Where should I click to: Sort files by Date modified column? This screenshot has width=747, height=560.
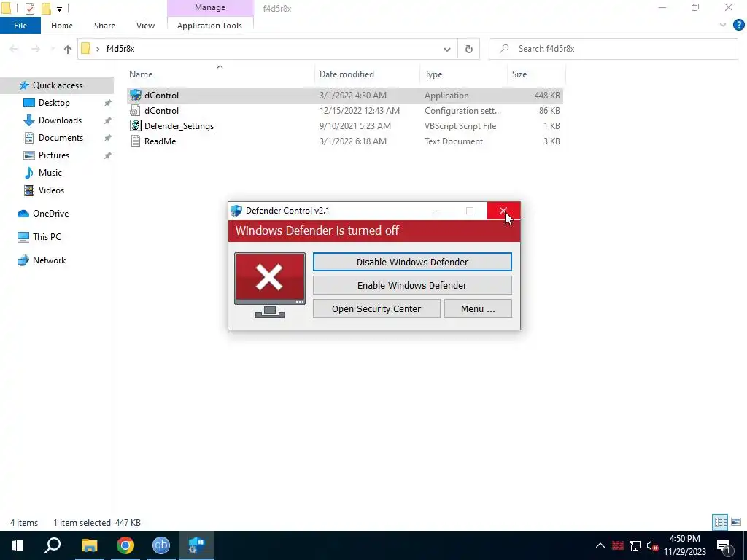(x=347, y=74)
